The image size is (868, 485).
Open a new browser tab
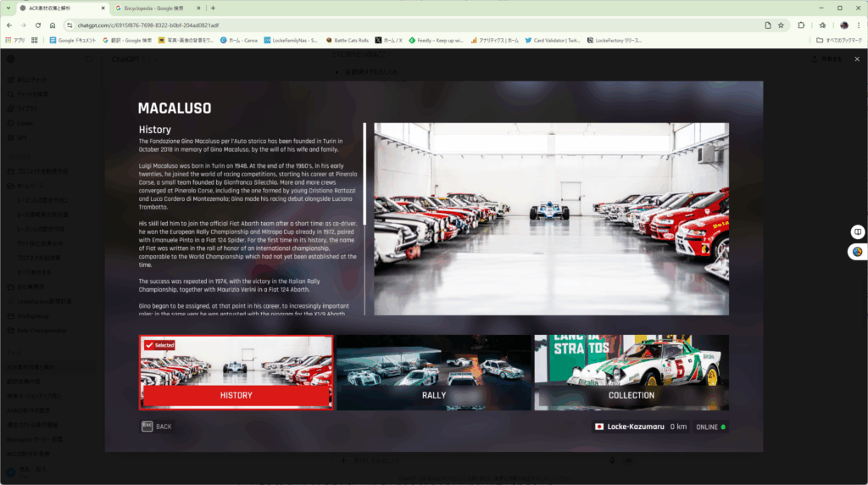click(213, 8)
